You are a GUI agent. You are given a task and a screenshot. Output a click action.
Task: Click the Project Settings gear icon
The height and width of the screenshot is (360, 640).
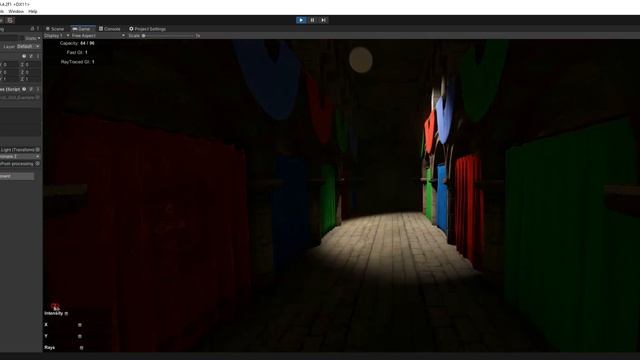click(x=131, y=29)
